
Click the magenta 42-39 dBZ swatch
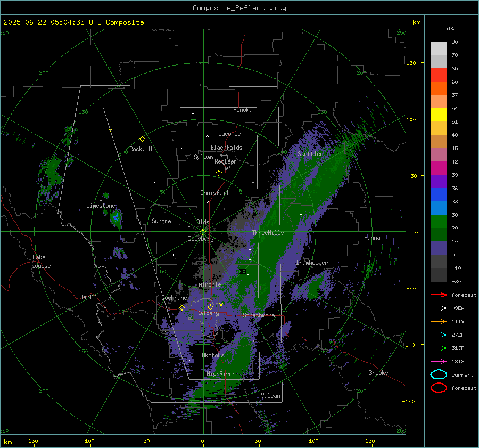point(439,168)
